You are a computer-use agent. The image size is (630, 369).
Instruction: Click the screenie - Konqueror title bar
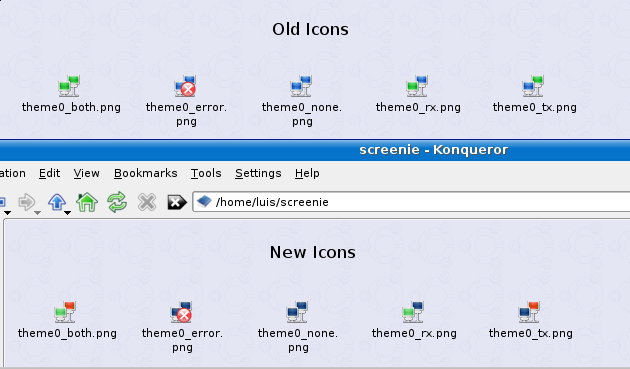coord(315,150)
